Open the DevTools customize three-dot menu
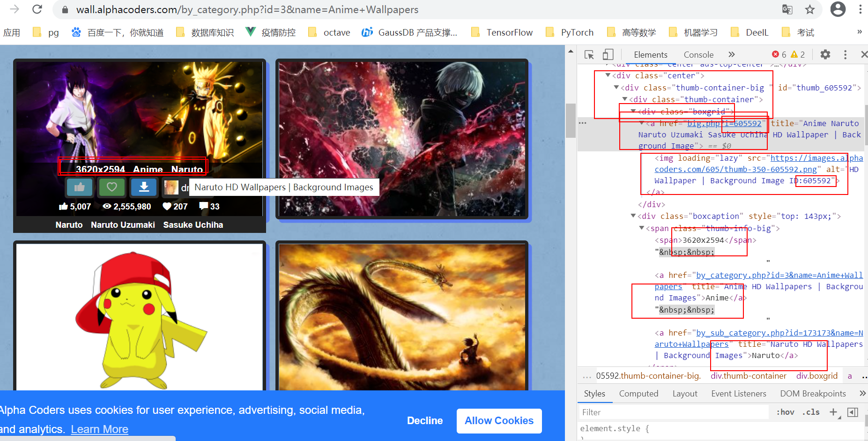868x441 pixels. click(845, 55)
